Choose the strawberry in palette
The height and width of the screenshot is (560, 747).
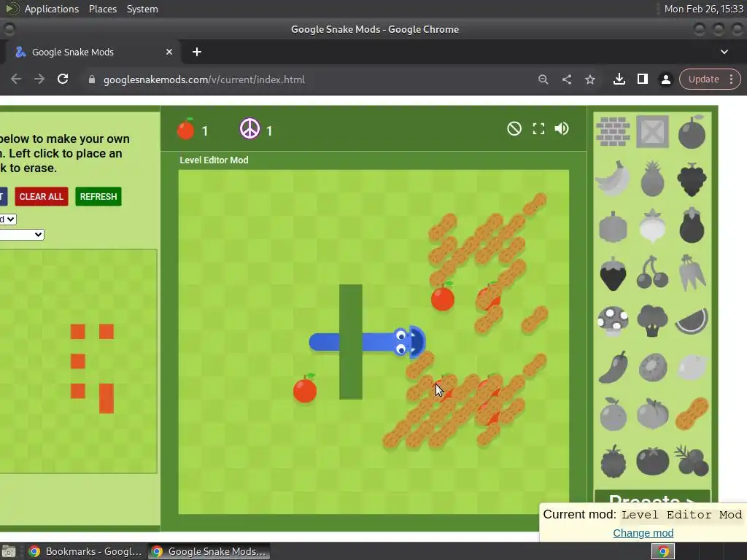pos(613,273)
